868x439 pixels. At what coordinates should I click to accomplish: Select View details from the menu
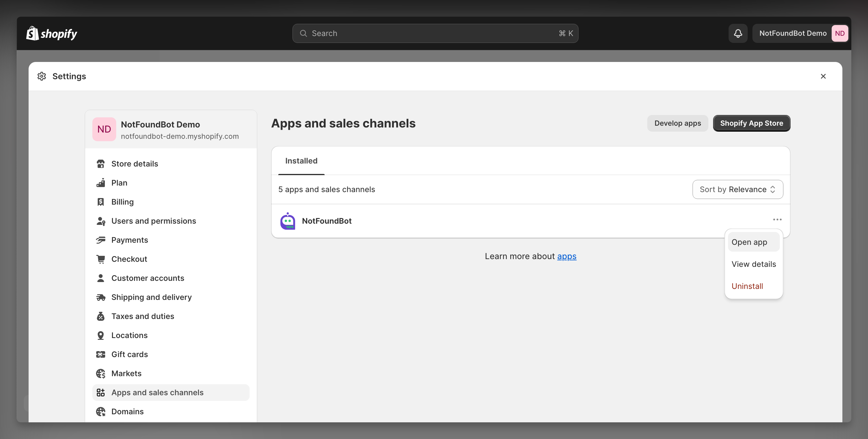(753, 264)
